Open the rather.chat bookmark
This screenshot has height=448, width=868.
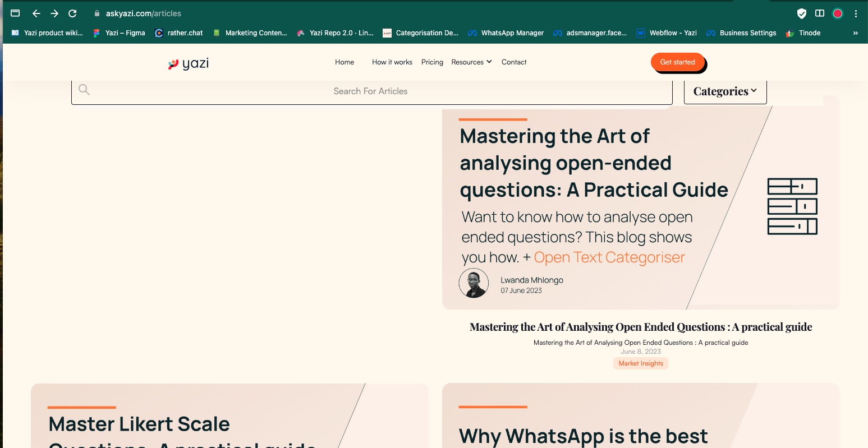tap(178, 33)
